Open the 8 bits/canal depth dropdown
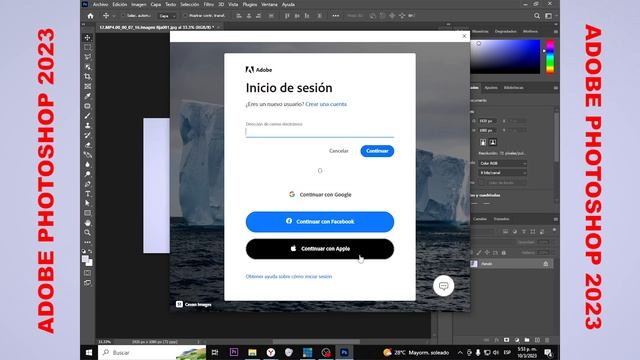The image size is (640, 360). tap(502, 173)
